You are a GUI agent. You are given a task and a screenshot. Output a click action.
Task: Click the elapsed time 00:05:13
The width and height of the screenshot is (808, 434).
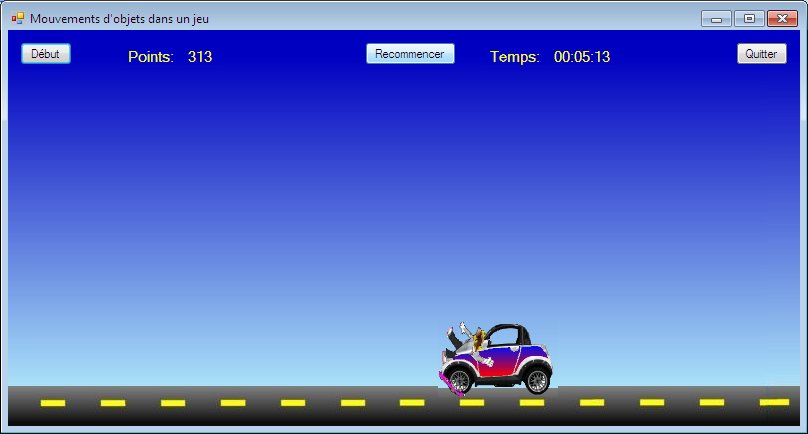[x=582, y=57]
